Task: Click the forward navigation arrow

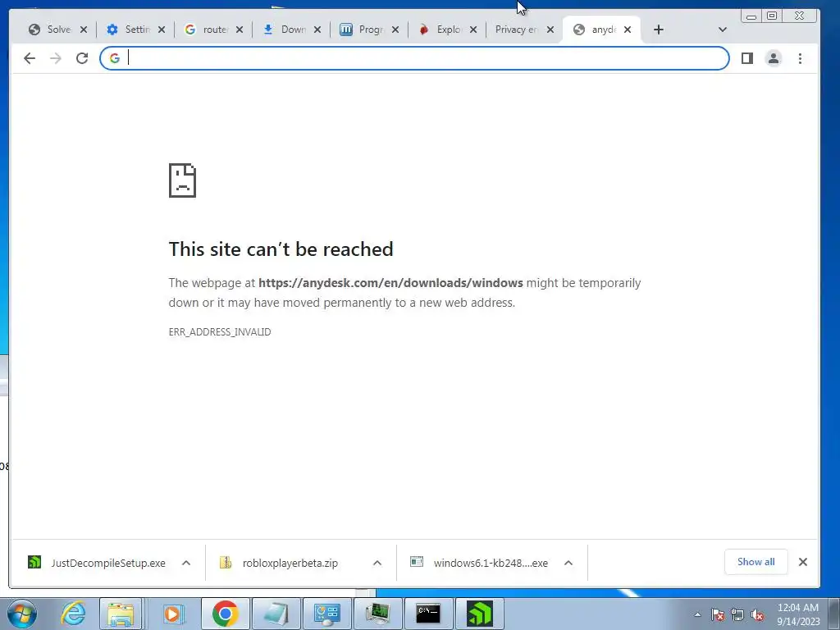Action: (x=56, y=58)
